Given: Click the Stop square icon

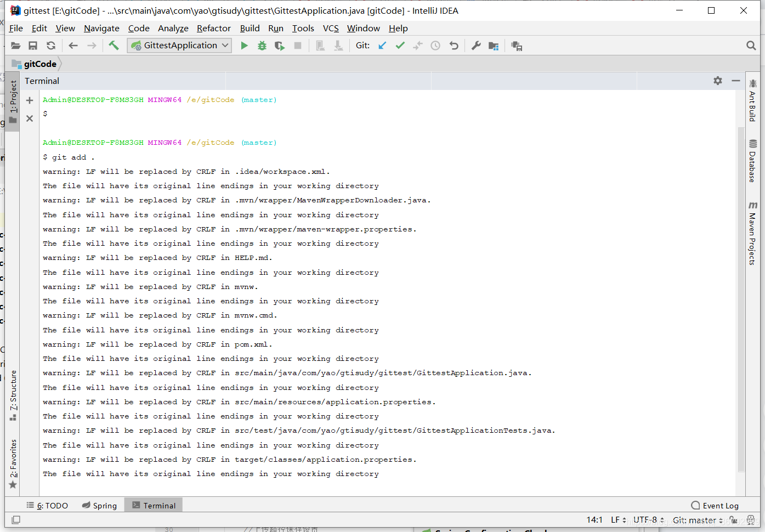Looking at the screenshot, I should click(298, 46).
